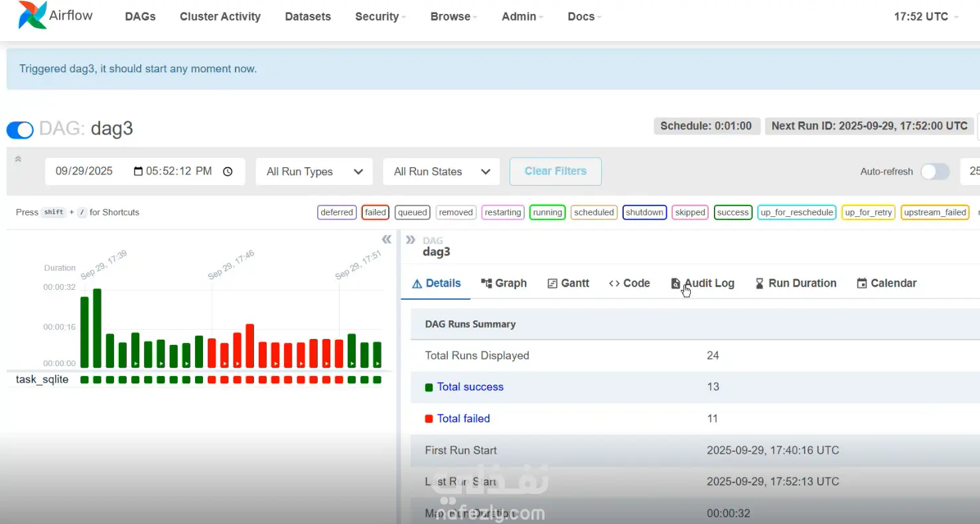
Task: Click the failed state legend badge
Action: point(376,212)
